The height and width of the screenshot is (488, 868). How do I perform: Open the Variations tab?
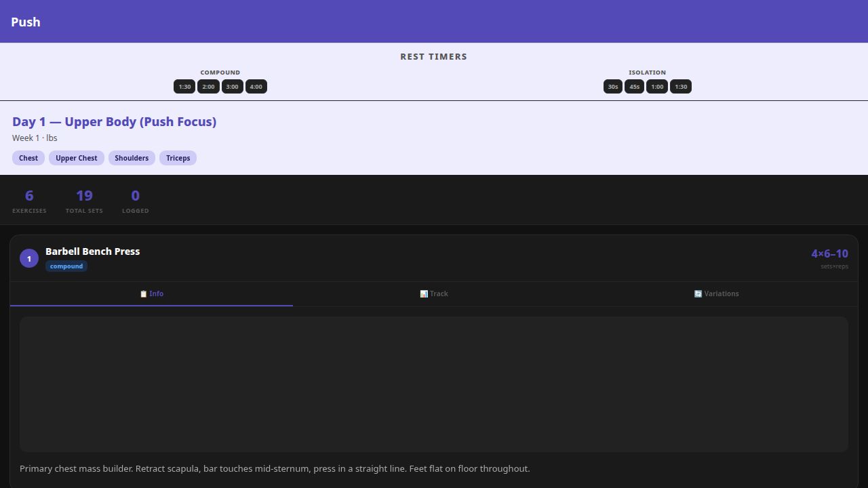coord(716,294)
